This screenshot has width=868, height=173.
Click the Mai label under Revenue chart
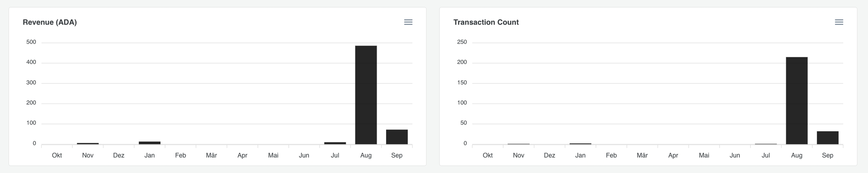click(x=273, y=155)
